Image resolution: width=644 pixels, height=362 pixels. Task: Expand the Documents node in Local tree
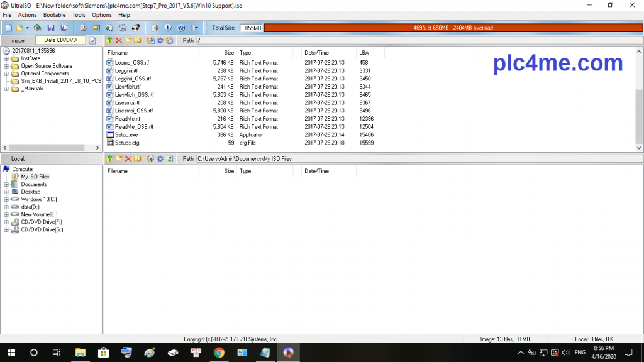pyautogui.click(x=6, y=184)
